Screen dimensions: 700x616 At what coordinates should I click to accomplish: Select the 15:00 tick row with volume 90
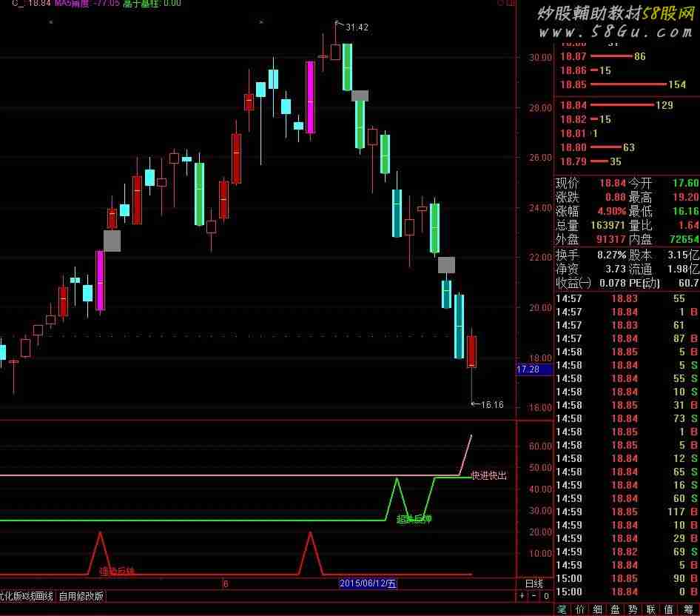[627, 578]
